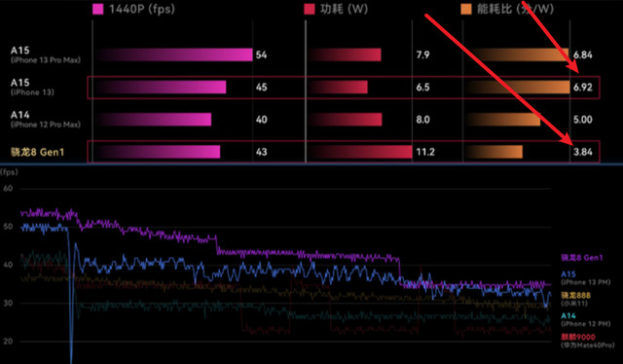Viewport: 623px width, 364px height.
Task: Click the "(fps)" y-axis unit label
Action: pos(9,172)
